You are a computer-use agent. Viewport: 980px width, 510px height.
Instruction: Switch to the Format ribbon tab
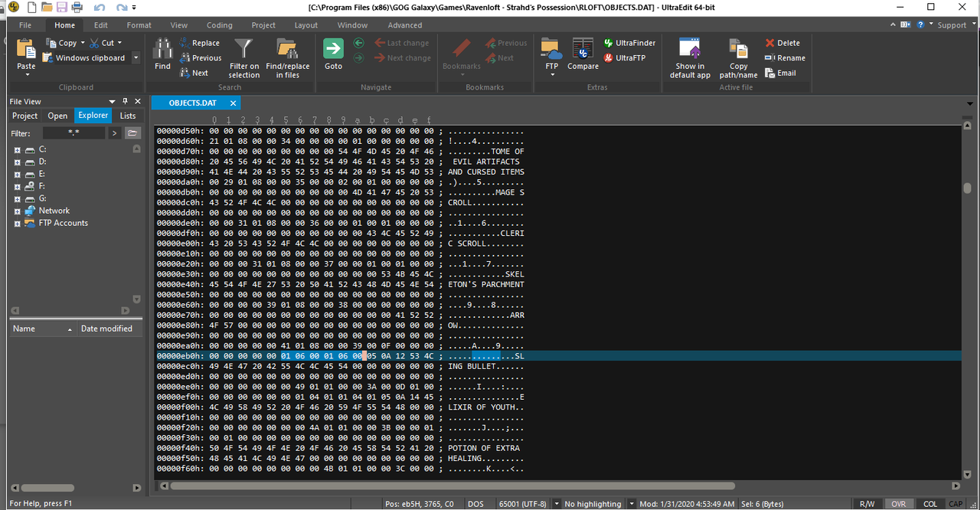pyautogui.click(x=139, y=25)
